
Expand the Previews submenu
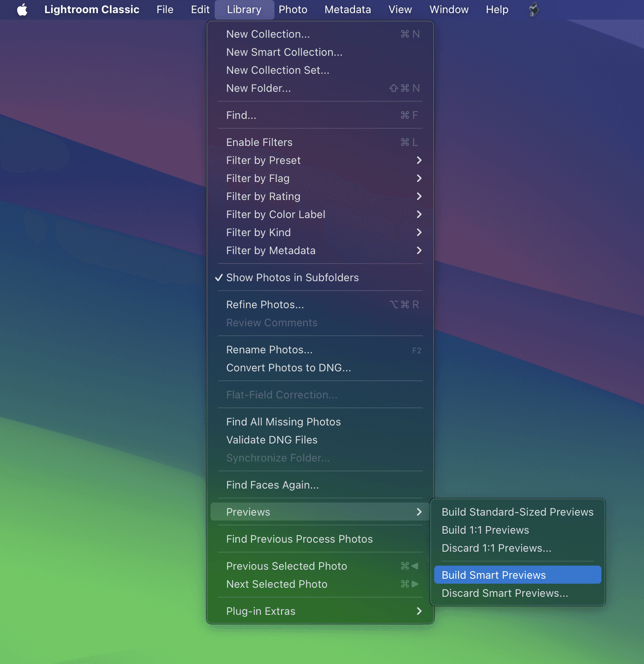(x=320, y=512)
